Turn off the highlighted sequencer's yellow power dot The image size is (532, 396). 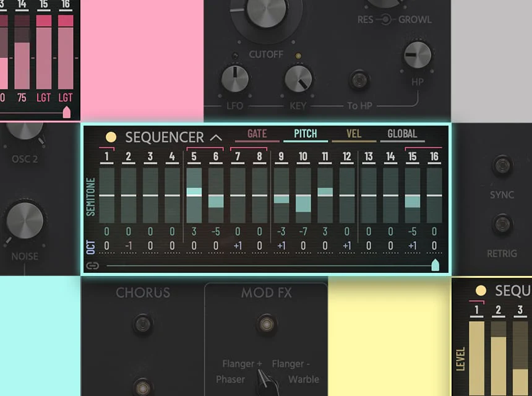pyautogui.click(x=111, y=137)
